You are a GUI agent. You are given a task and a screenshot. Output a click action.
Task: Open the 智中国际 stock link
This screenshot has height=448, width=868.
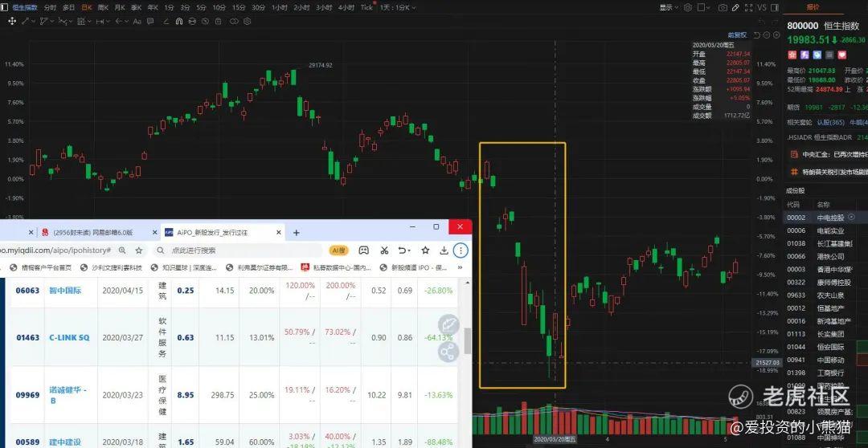[x=65, y=290]
